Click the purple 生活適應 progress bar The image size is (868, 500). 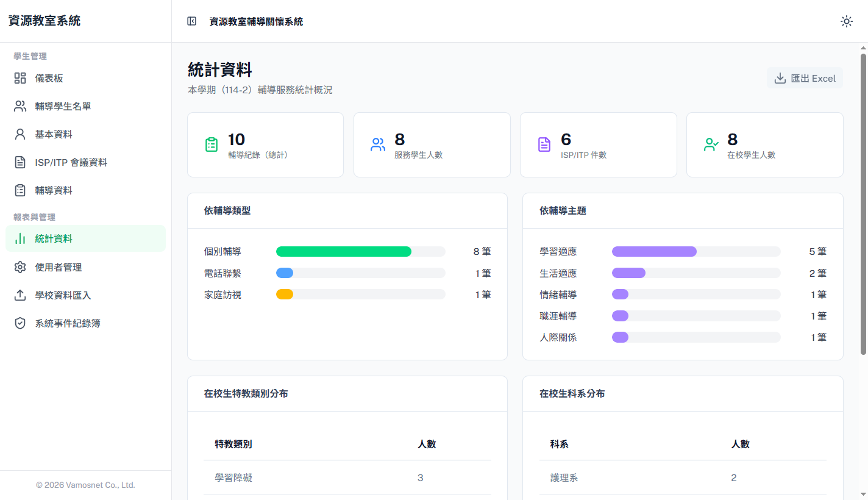pyautogui.click(x=628, y=273)
